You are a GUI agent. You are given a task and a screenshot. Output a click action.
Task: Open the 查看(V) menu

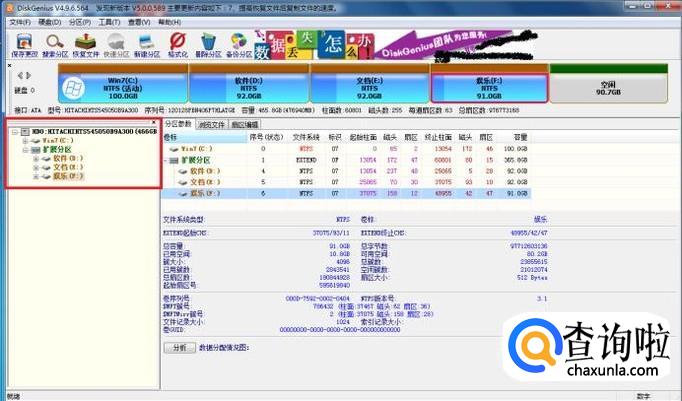139,22
